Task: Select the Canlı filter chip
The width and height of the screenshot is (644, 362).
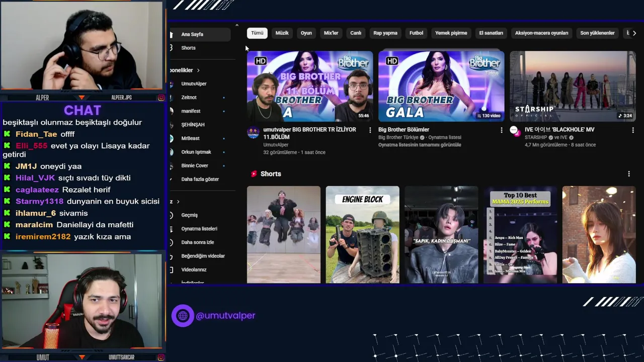Action: (356, 33)
